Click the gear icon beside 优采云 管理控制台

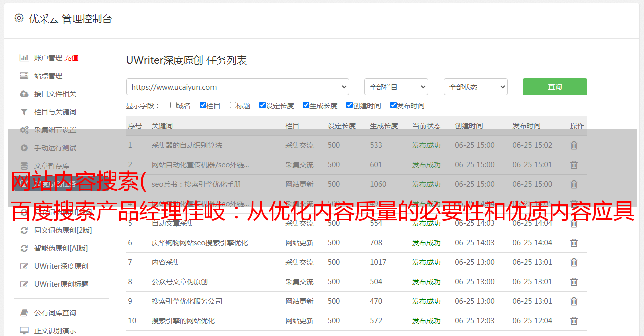(x=19, y=18)
